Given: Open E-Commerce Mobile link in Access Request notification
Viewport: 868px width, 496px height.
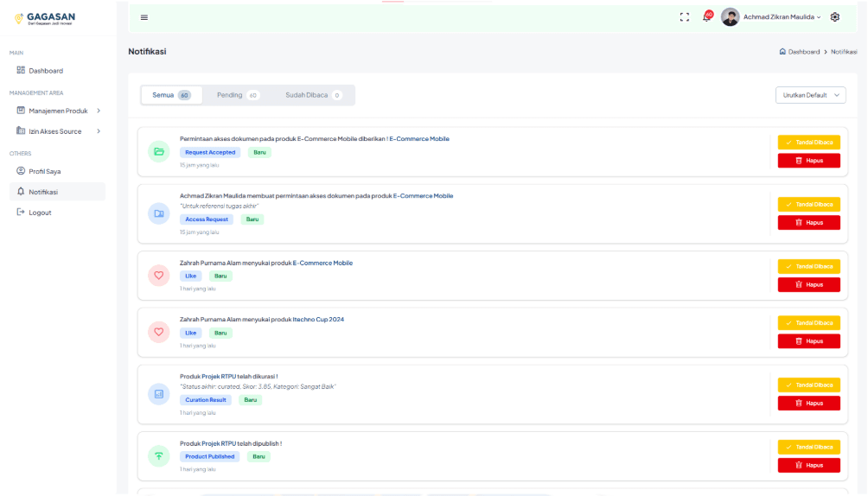Looking at the screenshot, I should pyautogui.click(x=423, y=196).
